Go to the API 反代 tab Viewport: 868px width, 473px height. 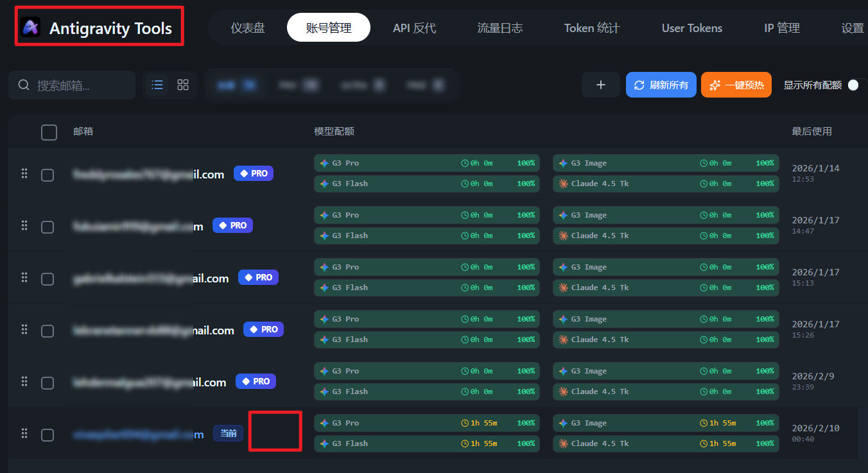pos(414,28)
